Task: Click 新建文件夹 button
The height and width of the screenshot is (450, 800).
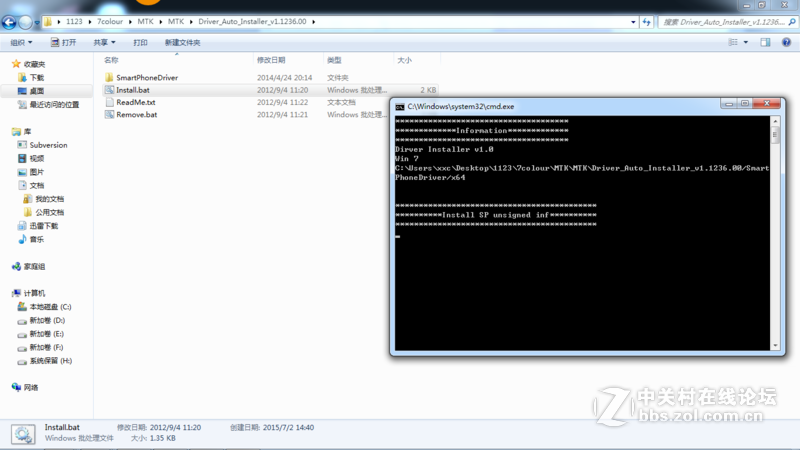Action: pyautogui.click(x=182, y=42)
